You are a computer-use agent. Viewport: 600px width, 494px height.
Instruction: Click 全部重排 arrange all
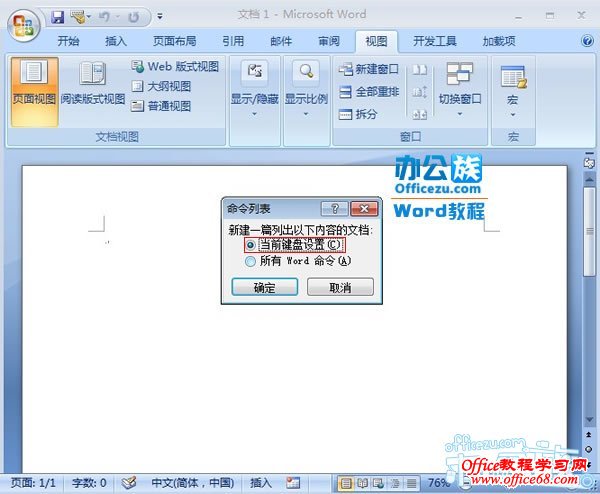point(369,92)
